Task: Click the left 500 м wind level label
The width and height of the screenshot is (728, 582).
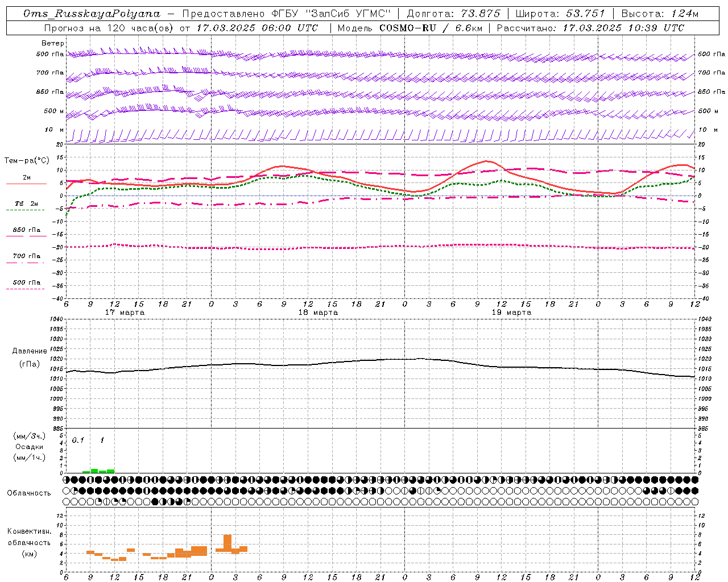Action: click(54, 111)
